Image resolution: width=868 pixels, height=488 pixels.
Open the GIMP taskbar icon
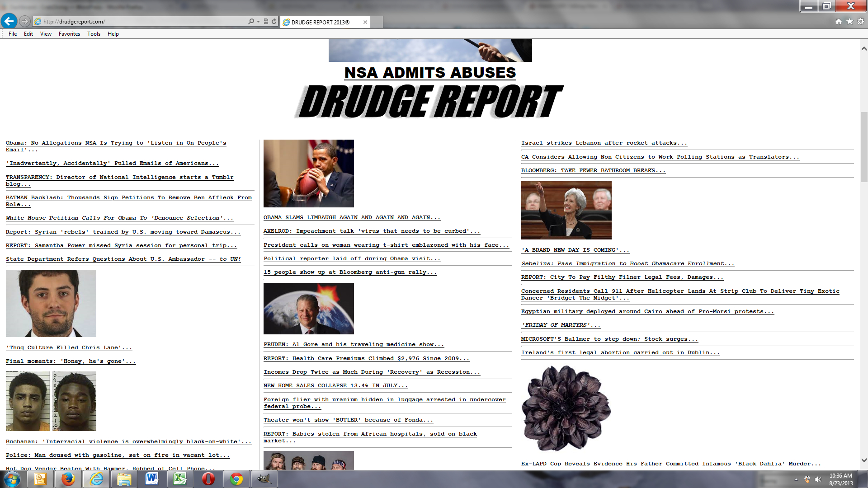(264, 479)
